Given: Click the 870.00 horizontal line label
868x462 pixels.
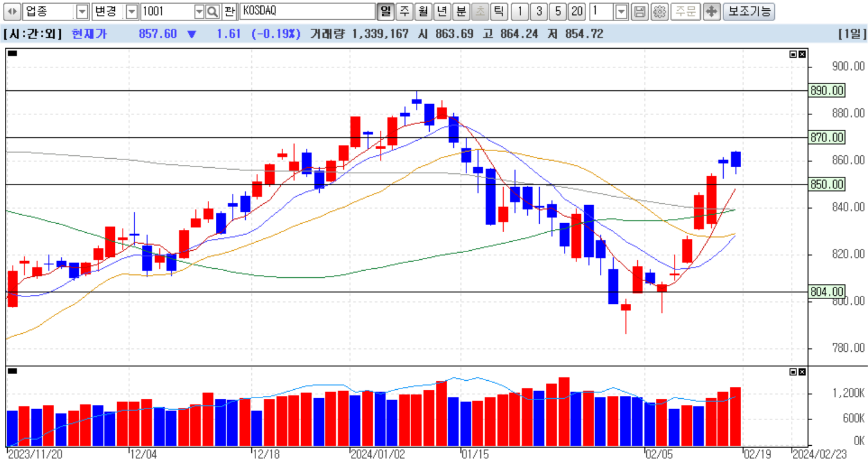Looking at the screenshot, I should pos(827,138).
